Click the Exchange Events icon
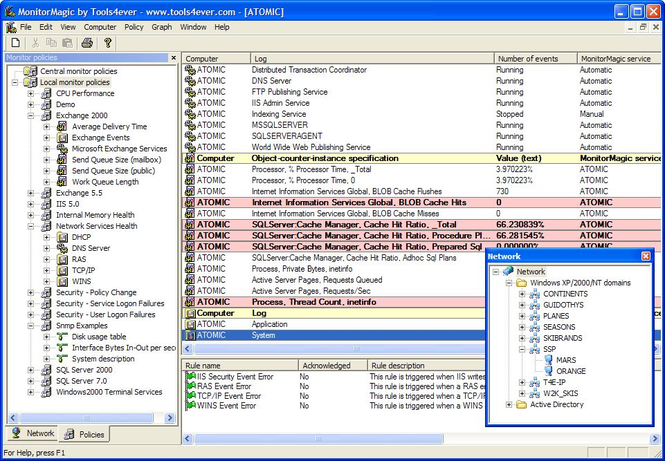The height and width of the screenshot is (461, 665). pyautogui.click(x=62, y=137)
